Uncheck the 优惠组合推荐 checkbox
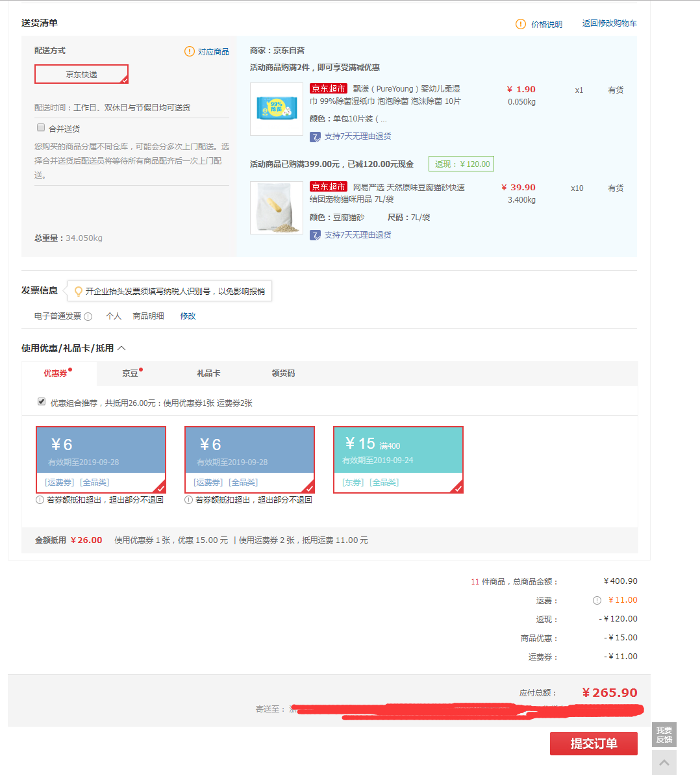The height and width of the screenshot is (780, 700). click(x=42, y=402)
